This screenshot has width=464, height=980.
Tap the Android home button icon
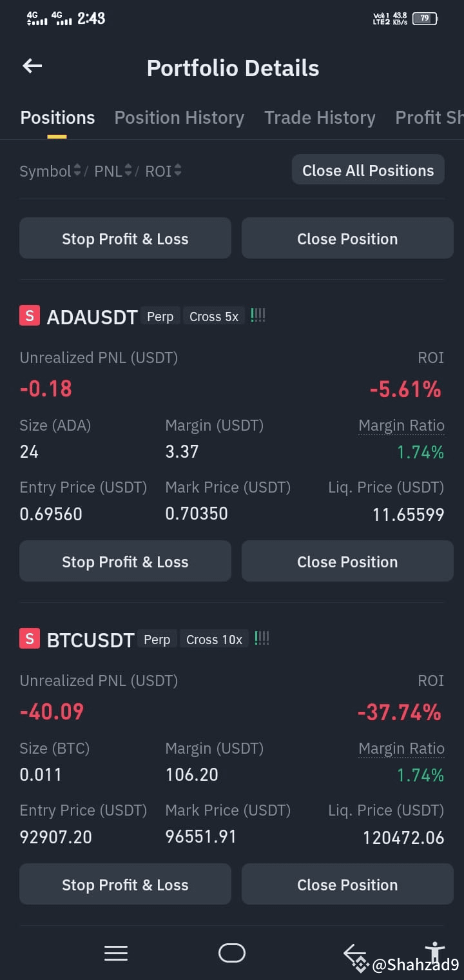(x=232, y=953)
